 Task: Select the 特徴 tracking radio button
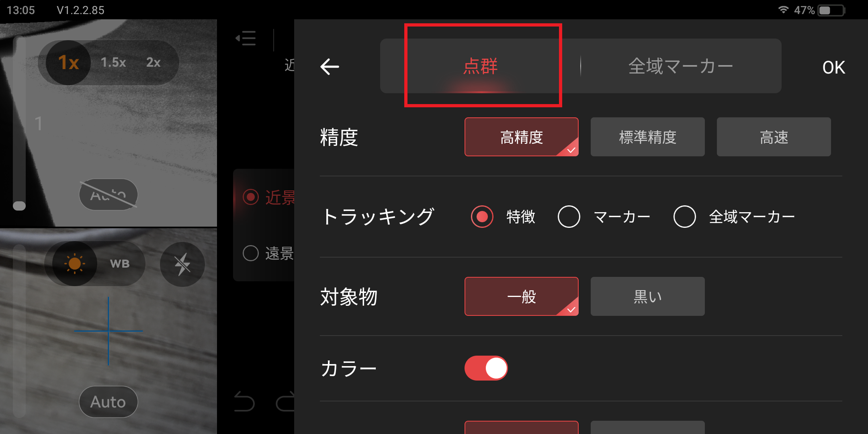point(482,217)
